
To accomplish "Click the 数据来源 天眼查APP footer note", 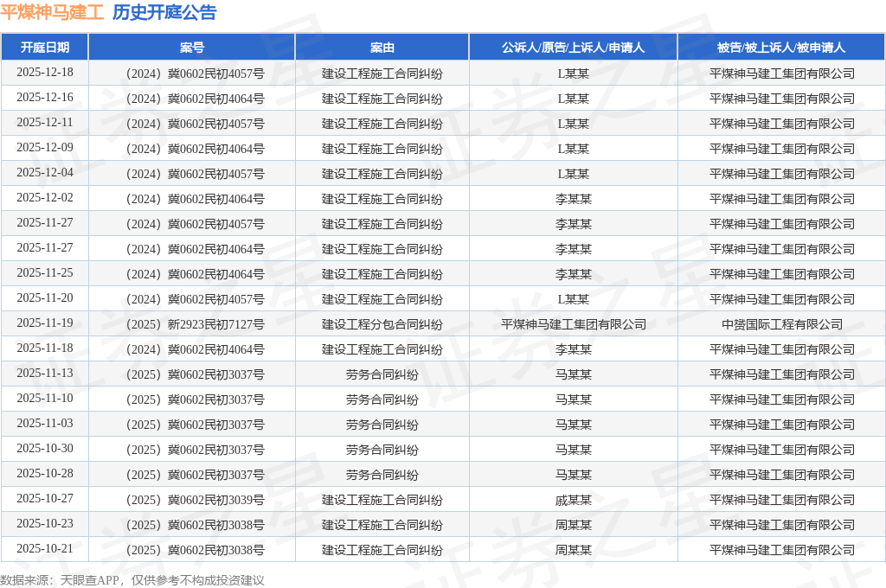I will pos(132,580).
